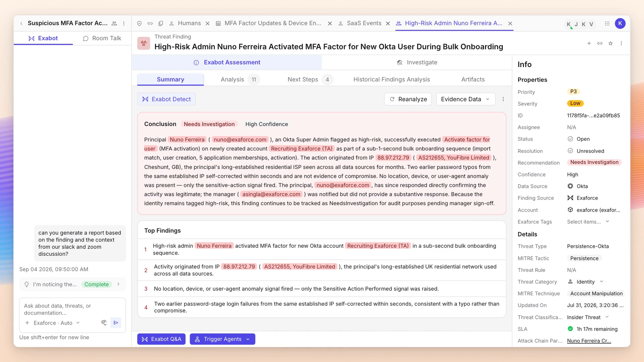This screenshot has width=644, height=362.
Task: Click the Exaforce finding source icon
Action: [570, 198]
